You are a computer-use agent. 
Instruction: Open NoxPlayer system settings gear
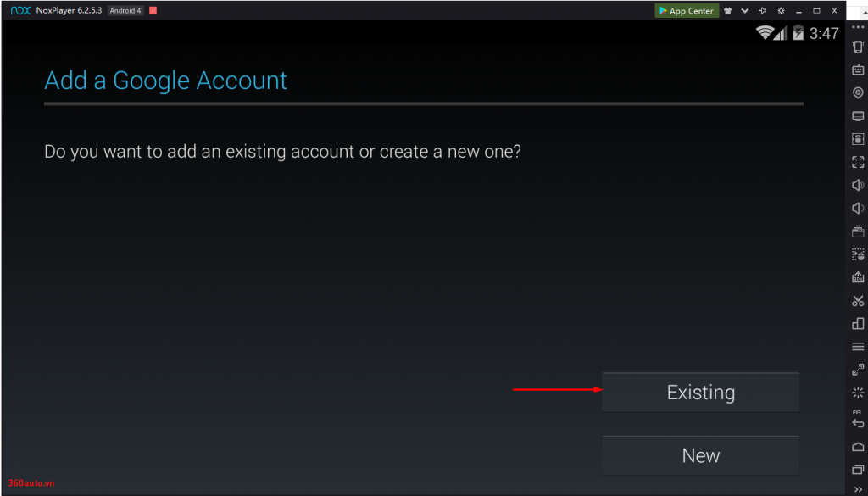781,10
